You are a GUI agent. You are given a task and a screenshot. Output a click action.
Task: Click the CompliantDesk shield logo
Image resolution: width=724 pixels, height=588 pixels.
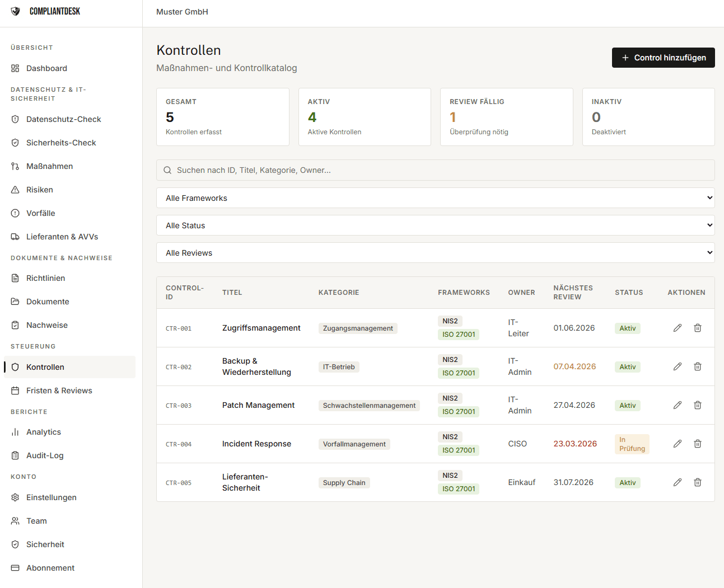(x=16, y=11)
